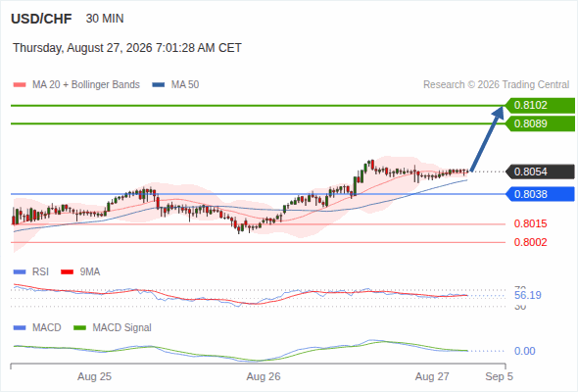Click the 0.8038 pivot price tag
This screenshot has height=392, width=578.
[540, 194]
